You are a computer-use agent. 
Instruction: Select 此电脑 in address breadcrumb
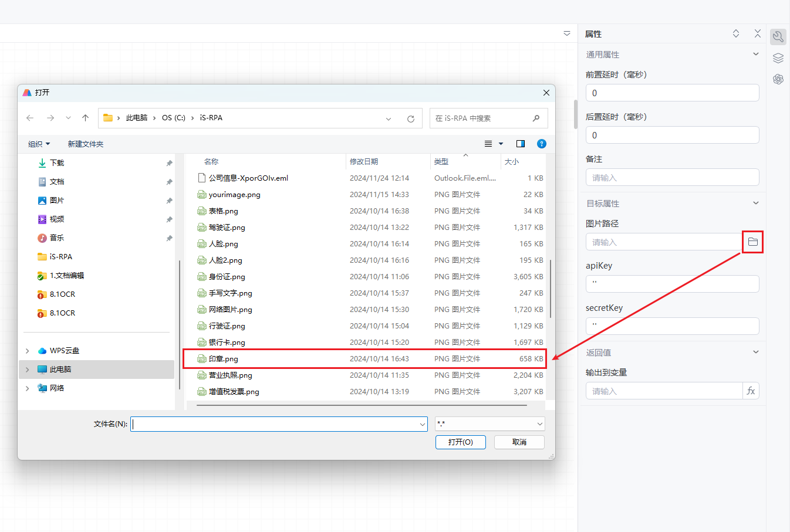137,118
